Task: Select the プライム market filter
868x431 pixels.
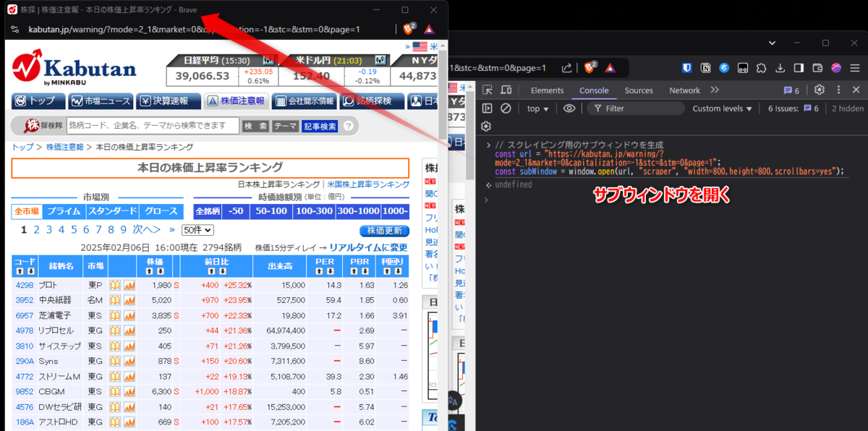Action: tap(64, 211)
